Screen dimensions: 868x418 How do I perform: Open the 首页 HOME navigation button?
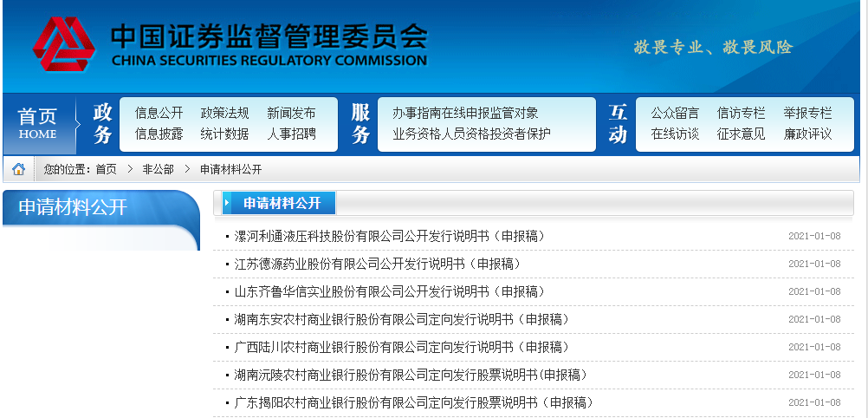37,124
